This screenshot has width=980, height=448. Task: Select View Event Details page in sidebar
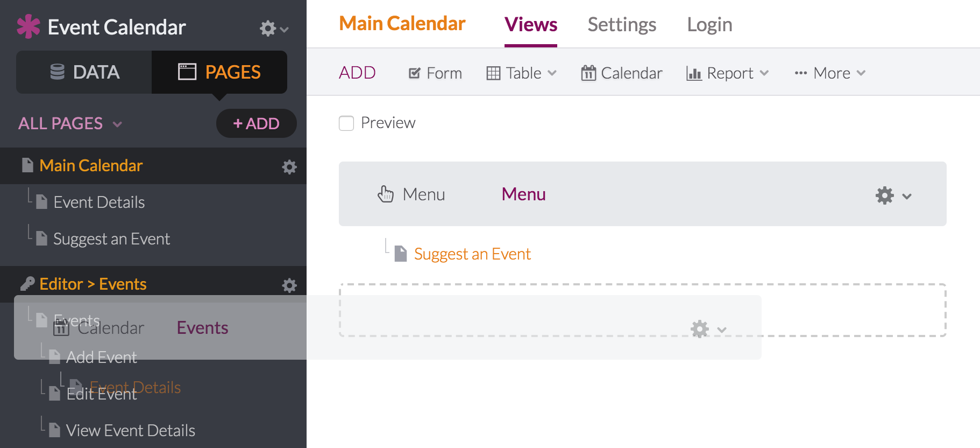130,431
